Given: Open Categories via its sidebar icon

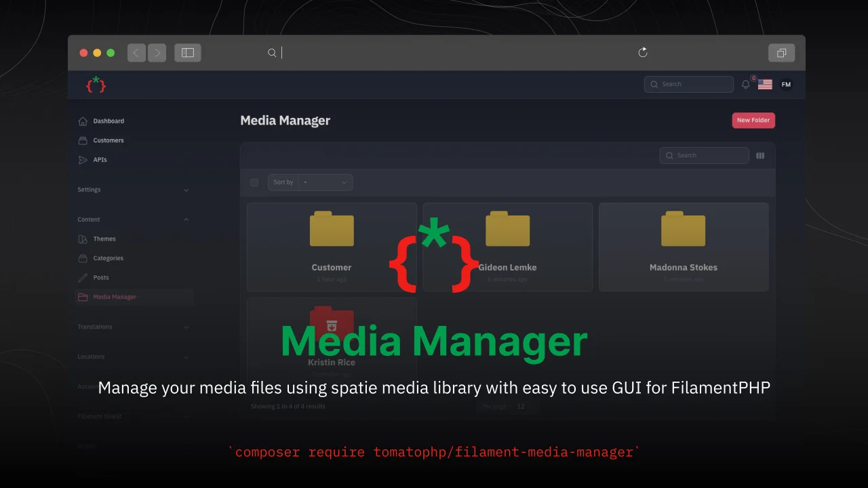Looking at the screenshot, I should click(81, 258).
